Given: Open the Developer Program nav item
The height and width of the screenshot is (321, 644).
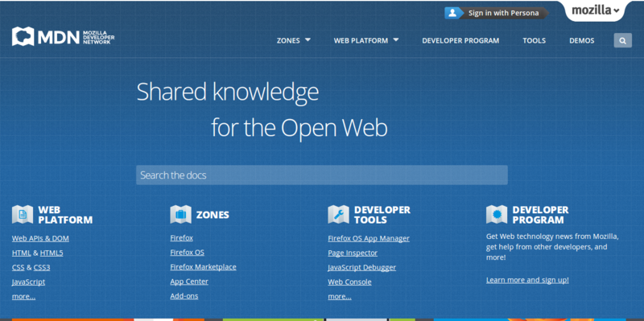Looking at the screenshot, I should (x=460, y=41).
